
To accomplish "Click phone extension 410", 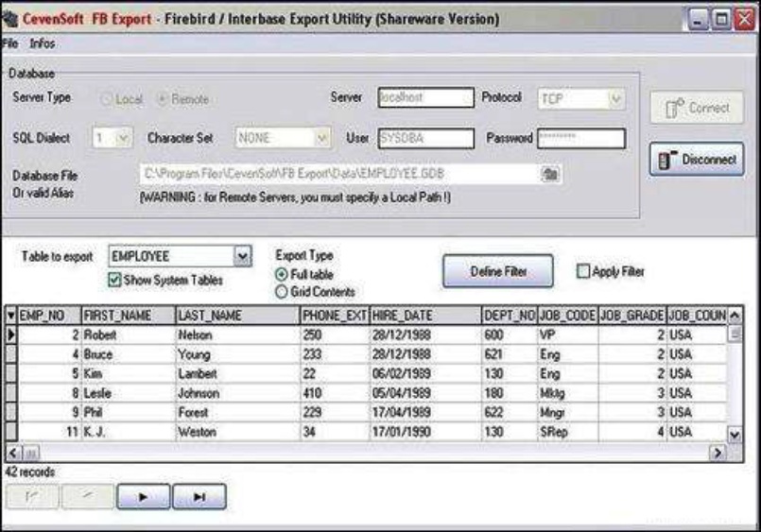I will (x=335, y=393).
